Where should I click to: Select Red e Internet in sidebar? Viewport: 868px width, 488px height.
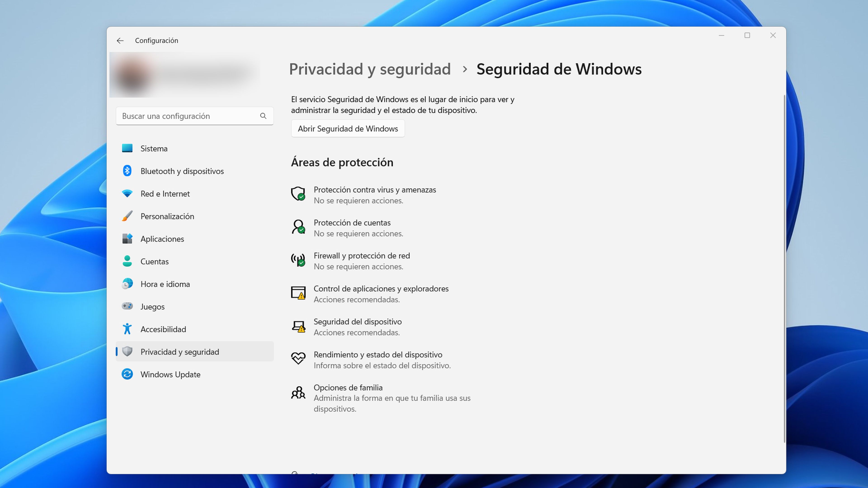(x=194, y=194)
